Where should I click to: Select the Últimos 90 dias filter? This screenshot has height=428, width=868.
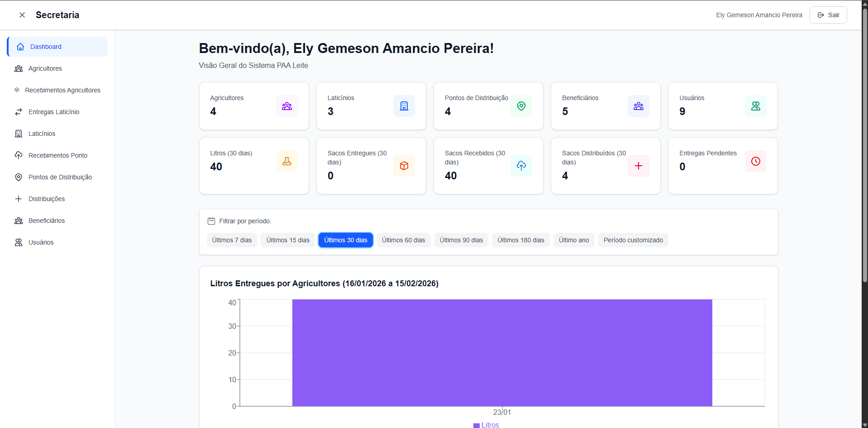461,240
